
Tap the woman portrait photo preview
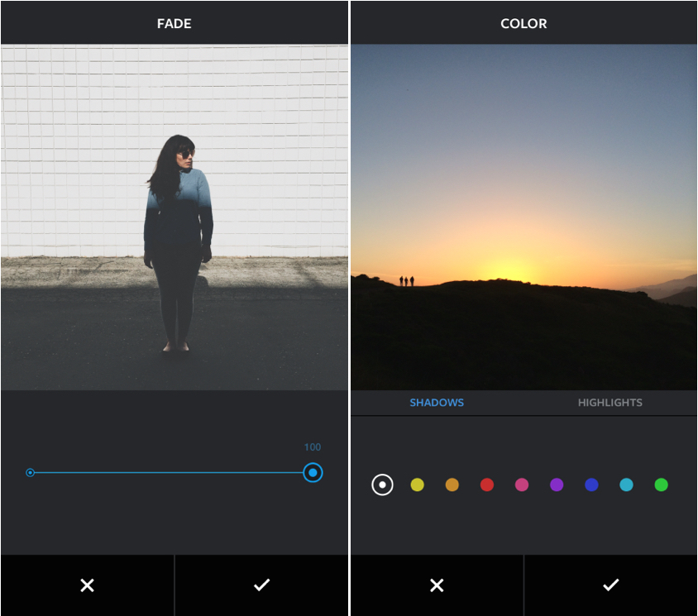(174, 217)
